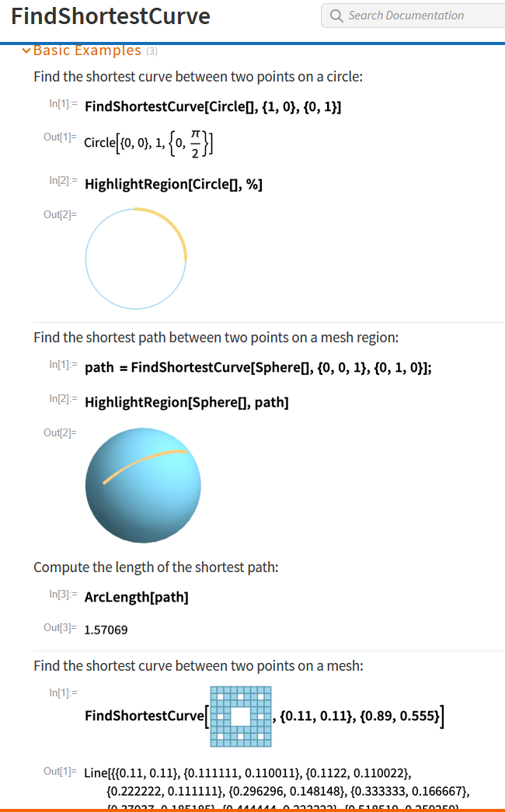Focus the Search Documentation field
This screenshot has width=505, height=812.
coord(412,16)
